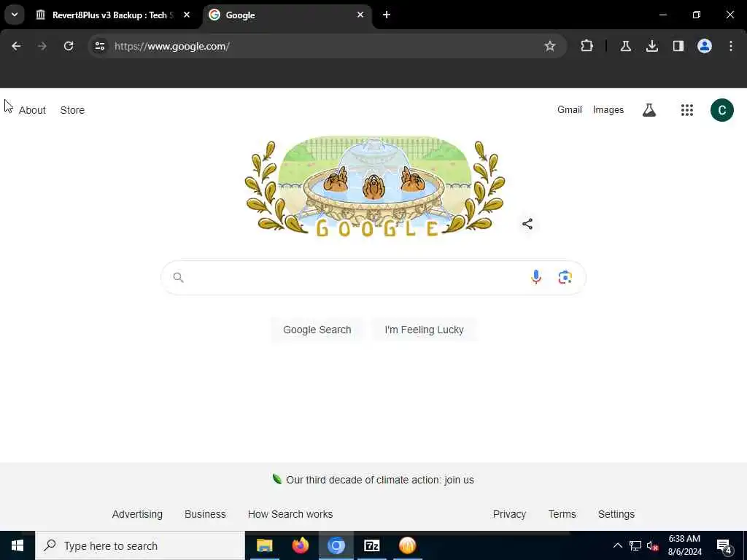
Task: Expand the tab search dropdown arrow
Action: (x=15, y=15)
